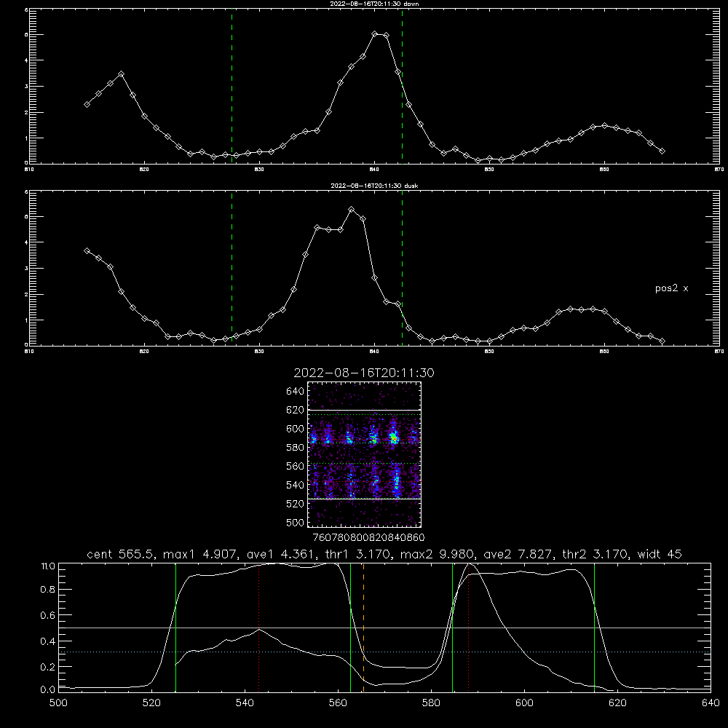Click the '870' x-axis label of dusk plot
The height and width of the screenshot is (728, 728).
pyautogui.click(x=719, y=352)
